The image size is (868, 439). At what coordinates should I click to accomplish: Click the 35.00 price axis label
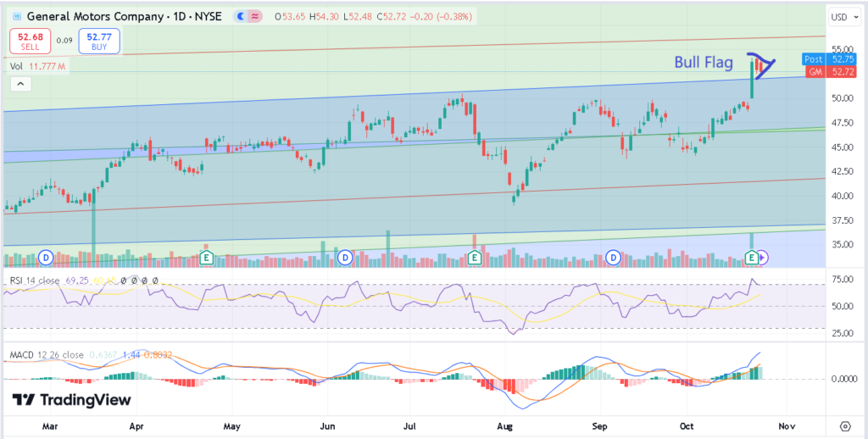841,245
